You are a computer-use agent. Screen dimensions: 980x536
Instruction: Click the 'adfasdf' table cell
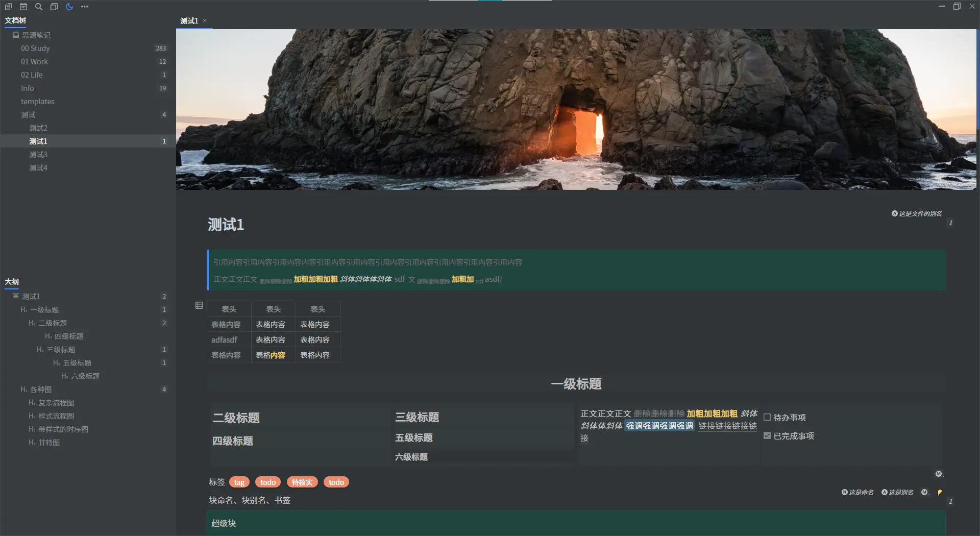[229, 340]
